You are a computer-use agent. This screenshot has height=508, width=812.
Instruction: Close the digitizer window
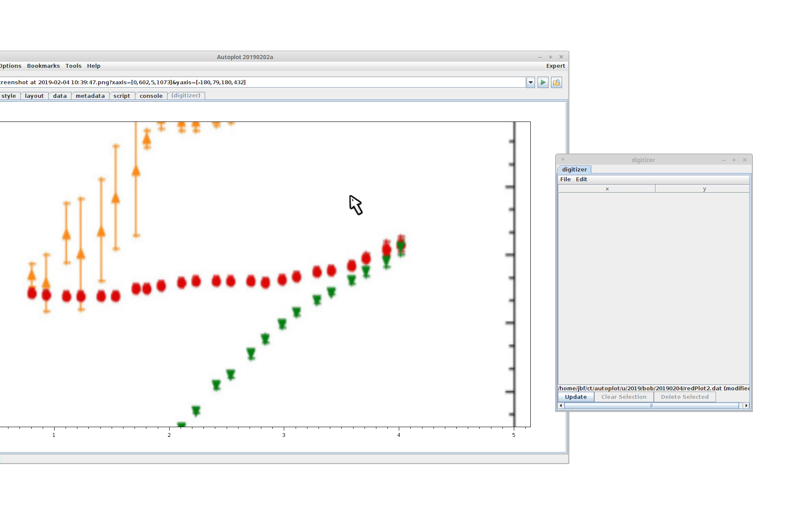point(745,160)
